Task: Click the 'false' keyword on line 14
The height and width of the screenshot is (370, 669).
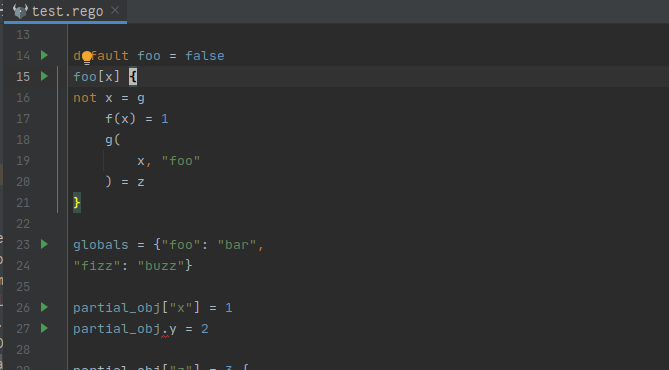Action: pyautogui.click(x=205, y=56)
